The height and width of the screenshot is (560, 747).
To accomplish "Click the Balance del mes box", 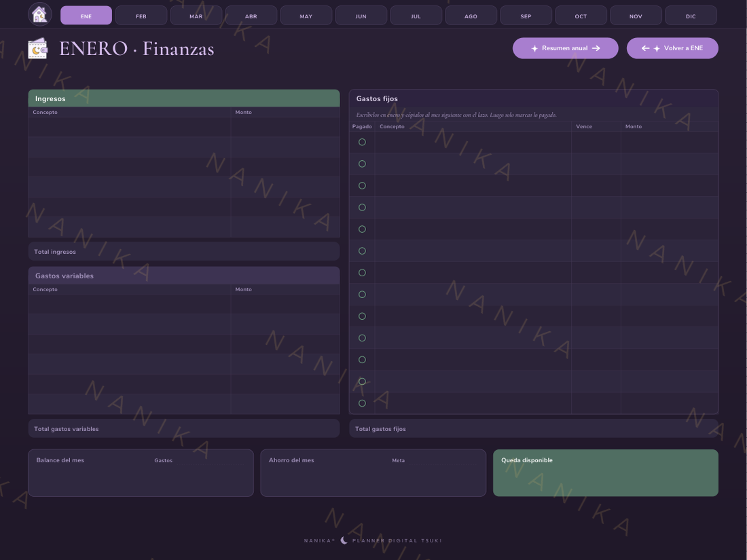I will coord(141,473).
